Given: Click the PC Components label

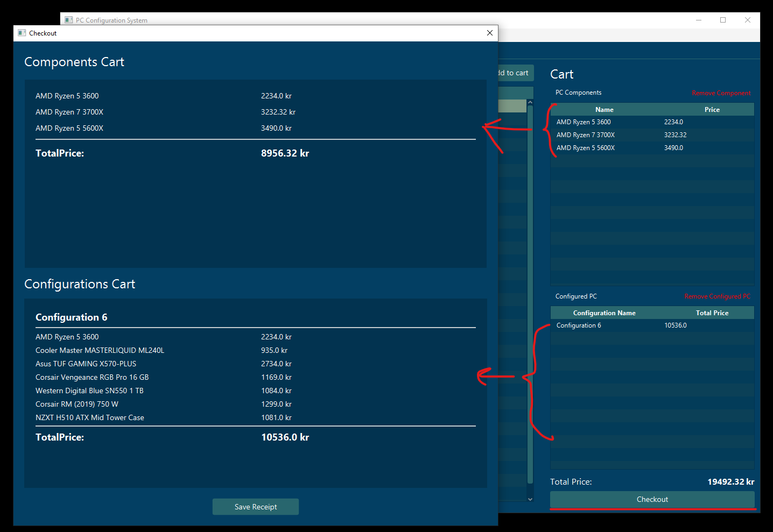Looking at the screenshot, I should 579,93.
